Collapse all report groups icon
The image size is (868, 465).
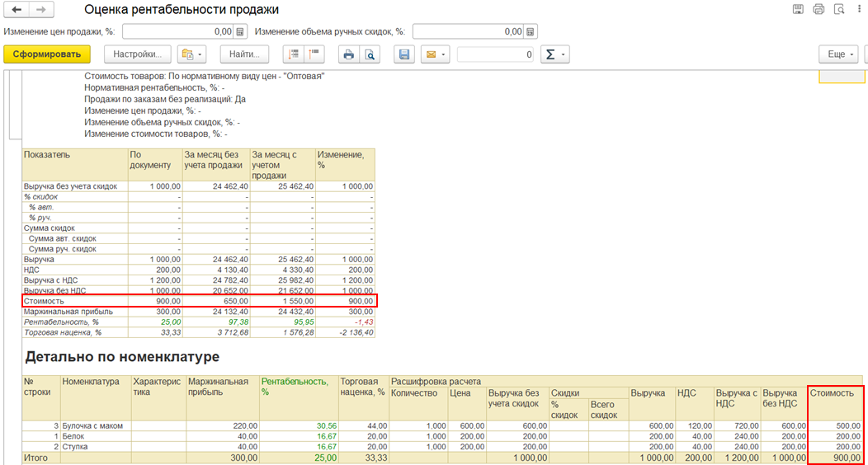(314, 54)
